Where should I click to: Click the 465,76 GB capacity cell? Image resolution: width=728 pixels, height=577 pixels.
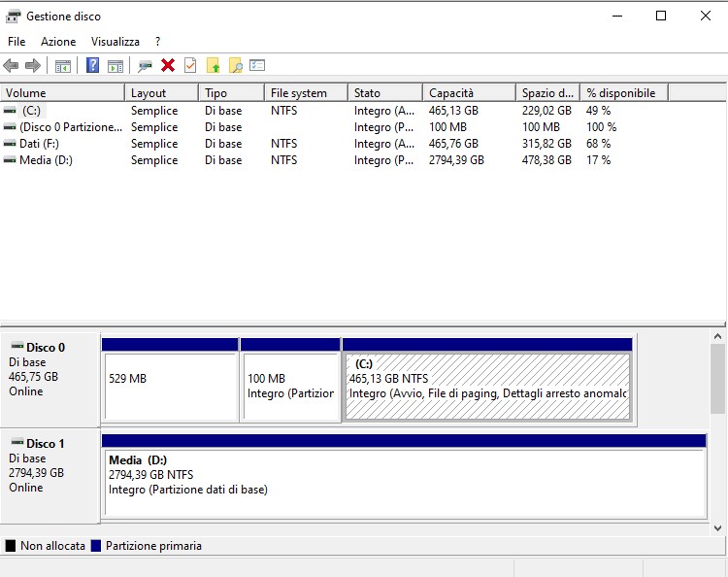(453, 144)
